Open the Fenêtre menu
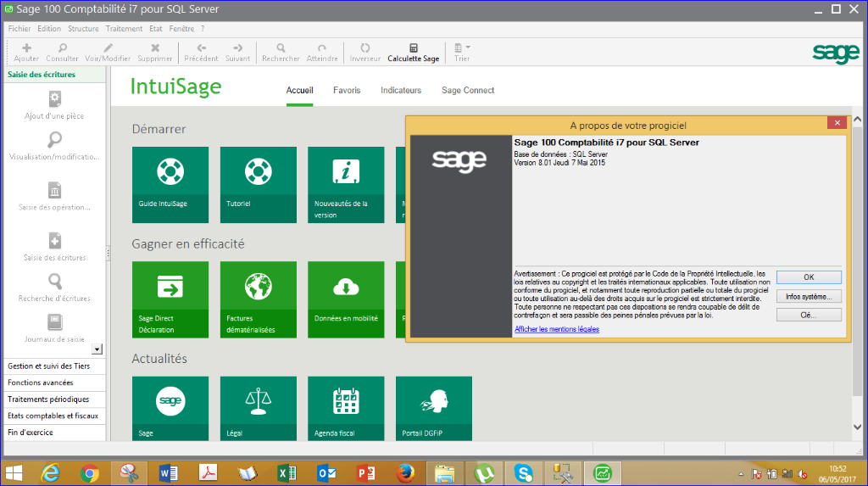Screen dimensions: 868x486 point(181,28)
